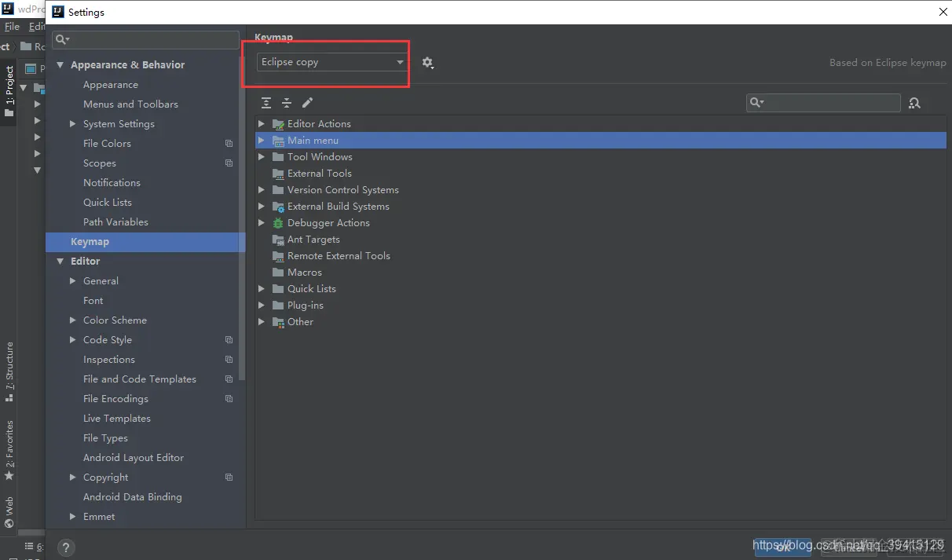Viewport: 952px width, 560px height.
Task: Expand the Plug-ins node
Action: point(262,306)
